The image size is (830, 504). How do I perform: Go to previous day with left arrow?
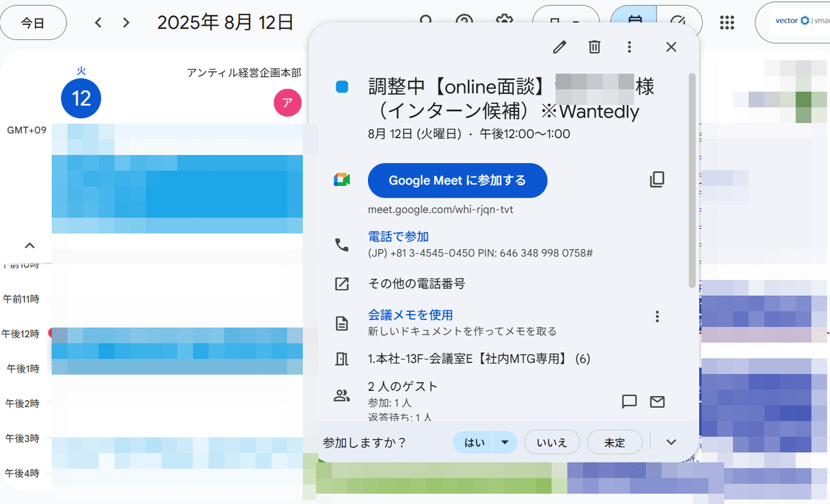coord(98,23)
